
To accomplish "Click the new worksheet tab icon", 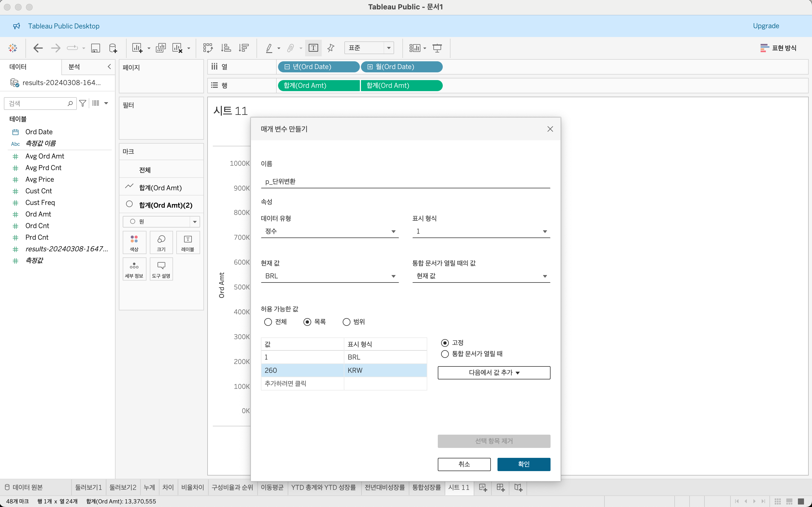I will pos(483,487).
